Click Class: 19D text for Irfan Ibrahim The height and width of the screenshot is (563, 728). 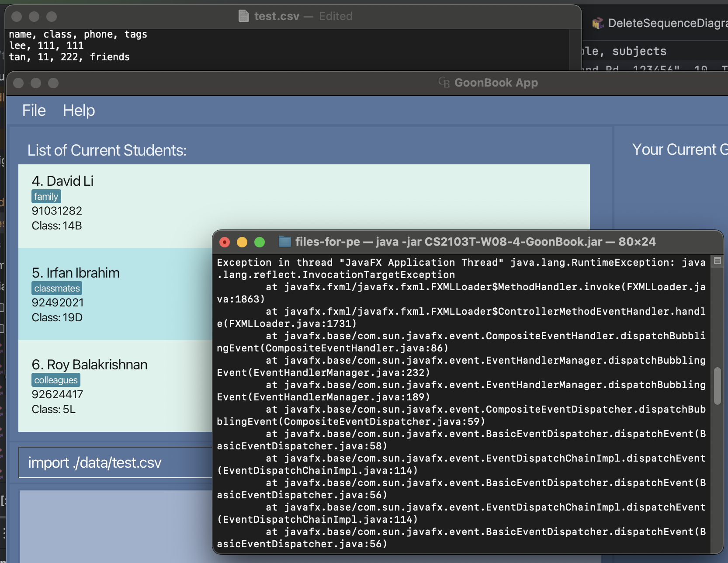57,318
